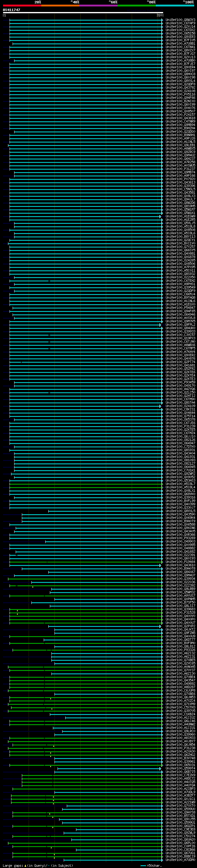Image resolution: width=197 pixels, height=868 pixels.
Task: Click the purple ~60% identity legend segment
Action: click(x=99, y=6)
